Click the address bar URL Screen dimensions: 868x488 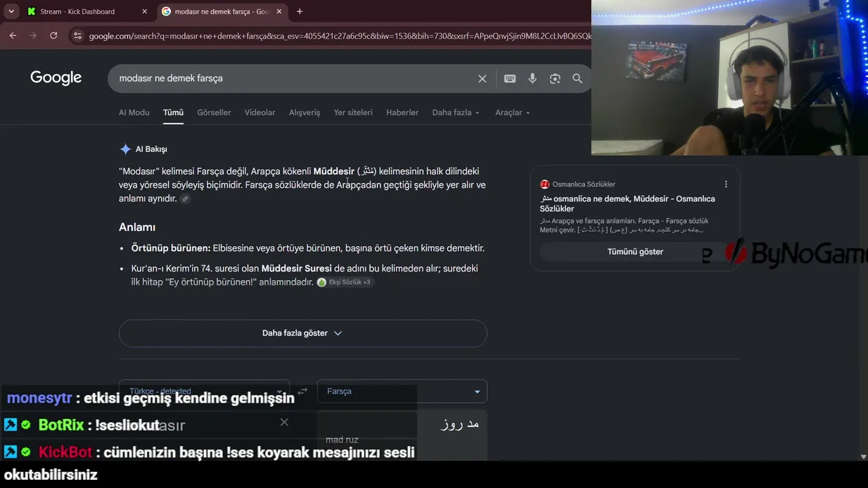click(x=339, y=35)
